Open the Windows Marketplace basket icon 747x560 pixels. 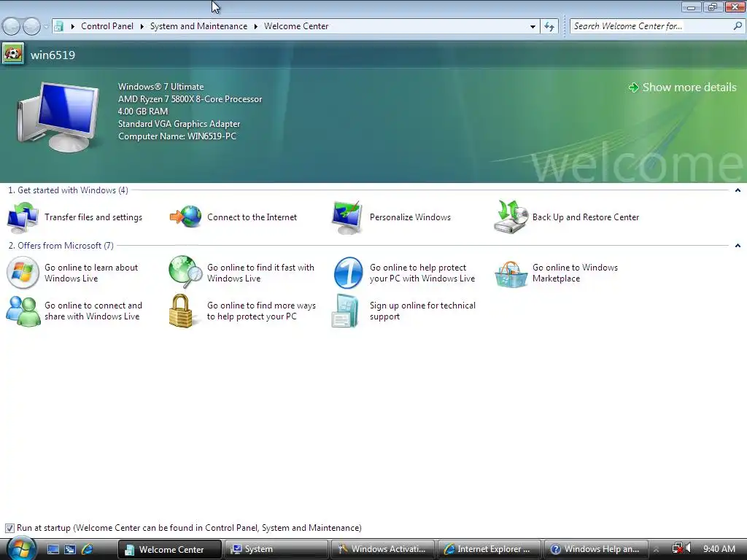click(x=511, y=274)
